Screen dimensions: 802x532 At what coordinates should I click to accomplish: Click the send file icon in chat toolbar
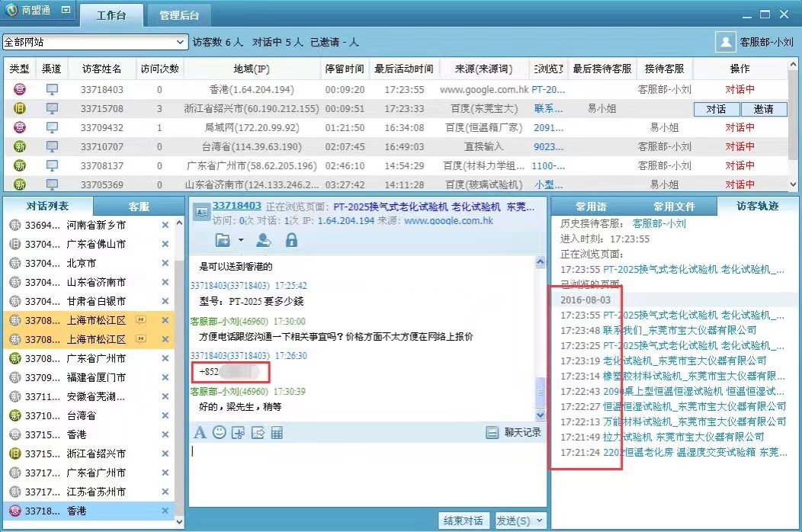coord(258,433)
